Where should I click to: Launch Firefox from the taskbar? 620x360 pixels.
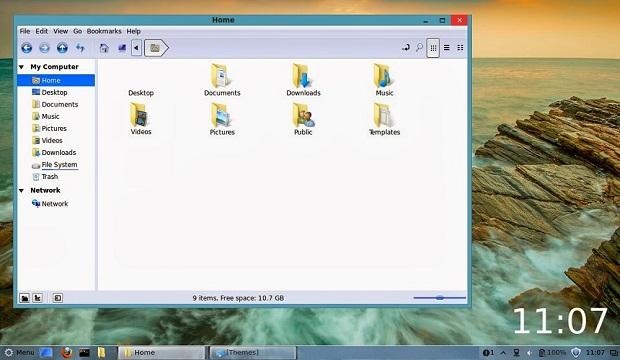tap(66, 352)
